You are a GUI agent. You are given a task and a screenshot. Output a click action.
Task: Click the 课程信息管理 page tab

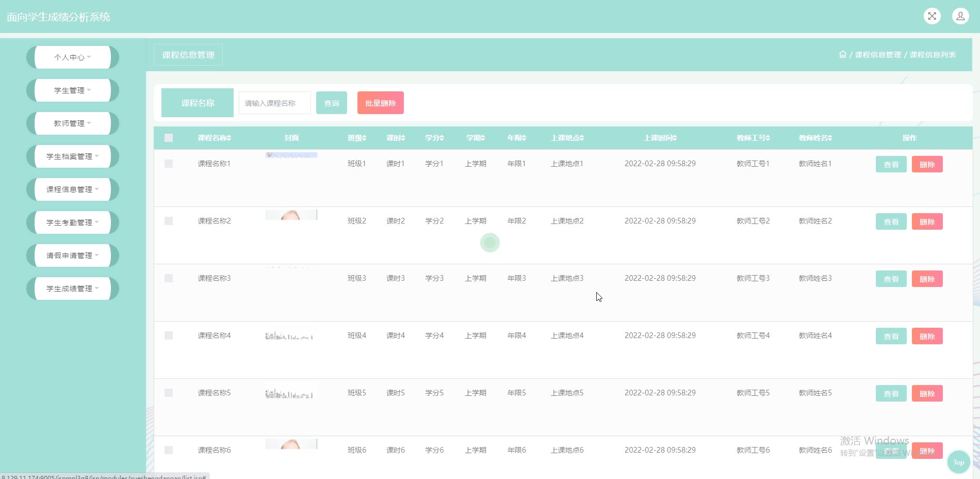coord(188,55)
